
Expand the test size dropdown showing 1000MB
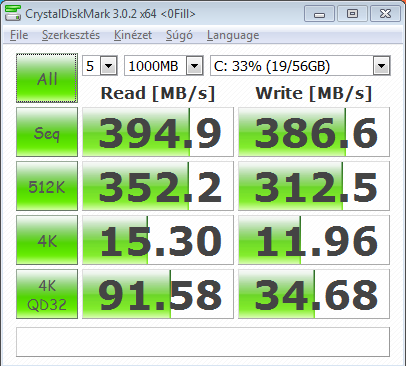(195, 66)
